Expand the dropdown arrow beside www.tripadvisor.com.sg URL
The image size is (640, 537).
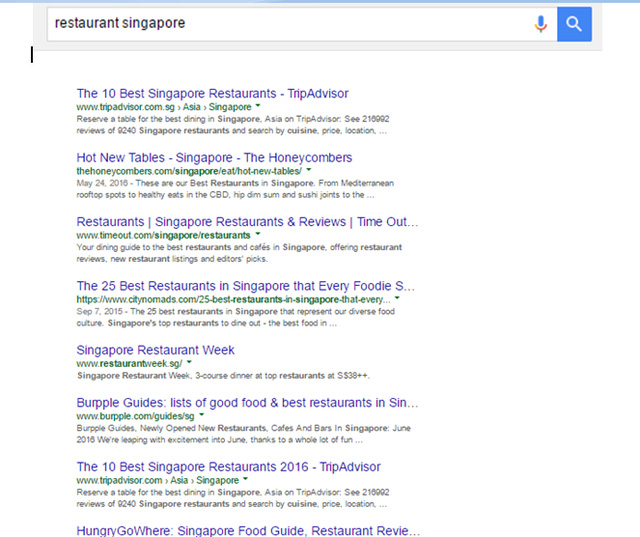[258, 106]
